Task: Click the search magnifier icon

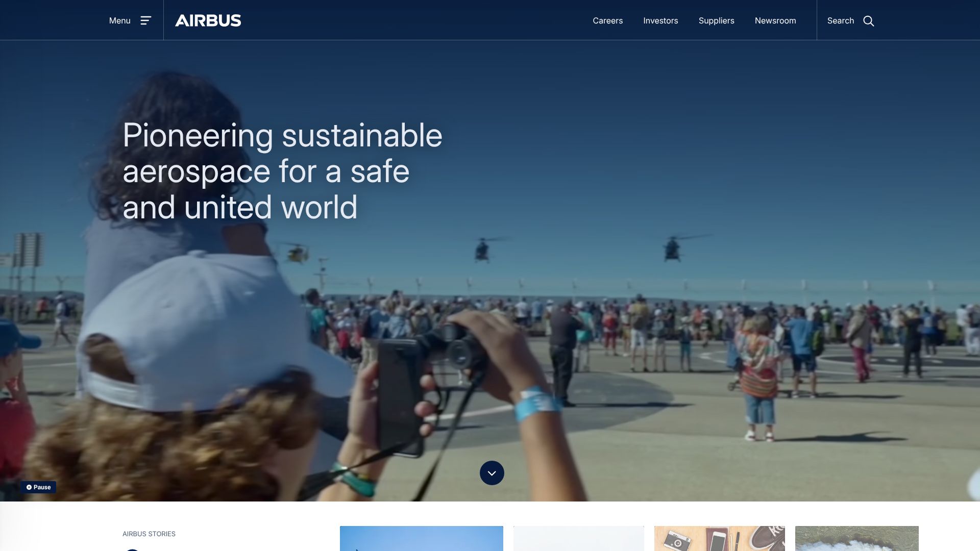Action: pos(868,21)
